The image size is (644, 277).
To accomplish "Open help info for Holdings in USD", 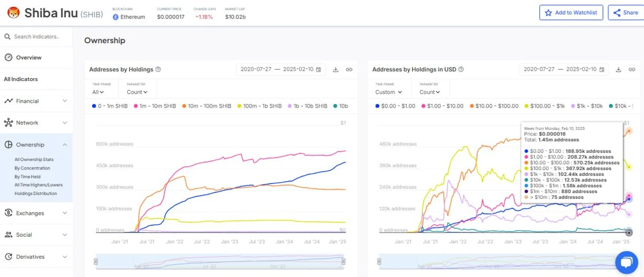I will click(x=461, y=70).
